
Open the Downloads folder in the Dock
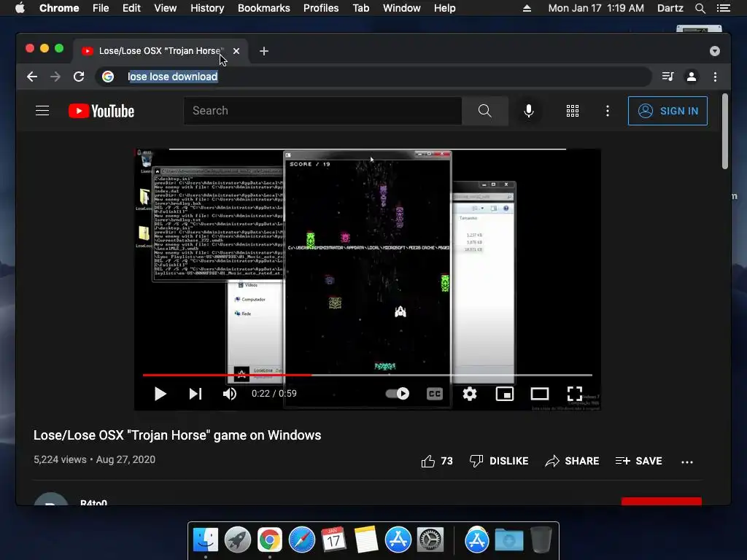coord(508,540)
